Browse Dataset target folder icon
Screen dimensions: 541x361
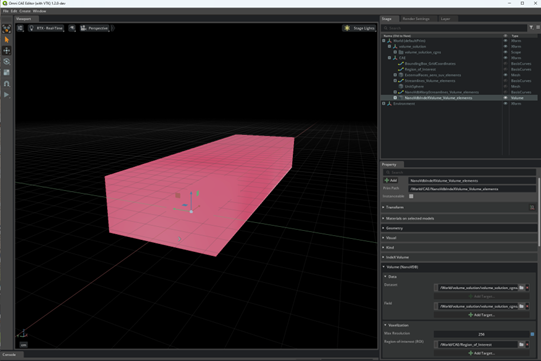tap(521, 287)
